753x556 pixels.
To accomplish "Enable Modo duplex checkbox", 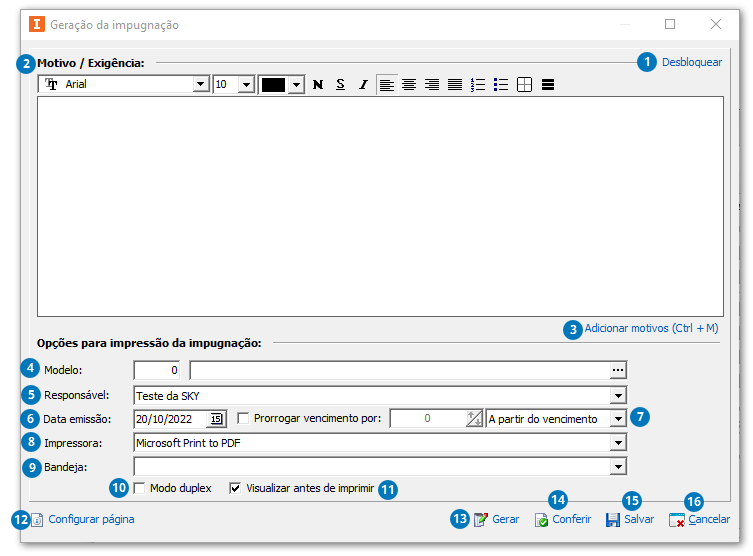I will coord(139,488).
